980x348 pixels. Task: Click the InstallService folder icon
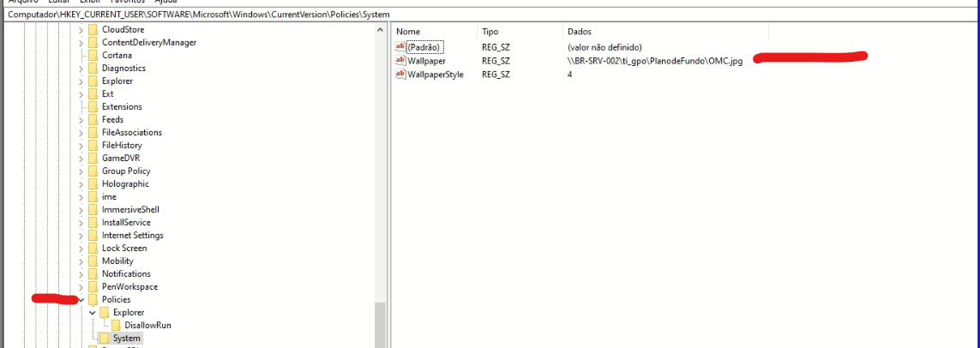click(93, 222)
